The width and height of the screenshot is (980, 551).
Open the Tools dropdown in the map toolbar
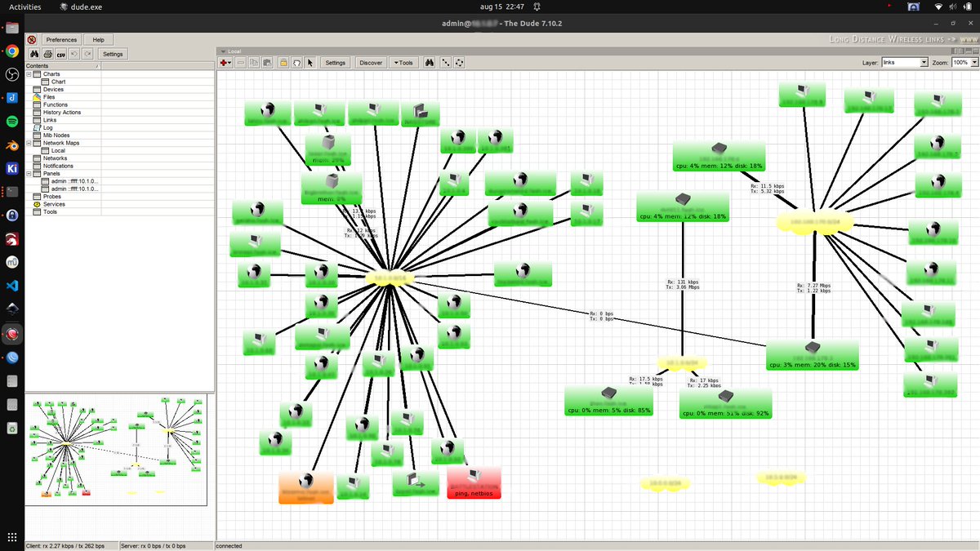(x=403, y=62)
